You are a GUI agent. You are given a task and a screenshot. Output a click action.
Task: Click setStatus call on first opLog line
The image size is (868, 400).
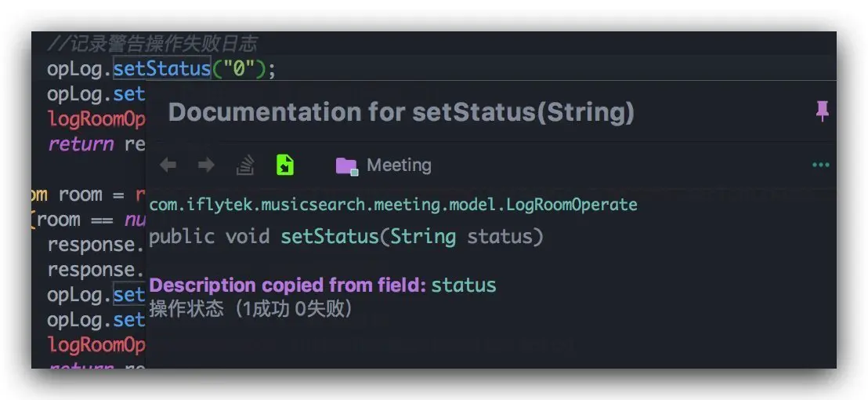point(161,69)
